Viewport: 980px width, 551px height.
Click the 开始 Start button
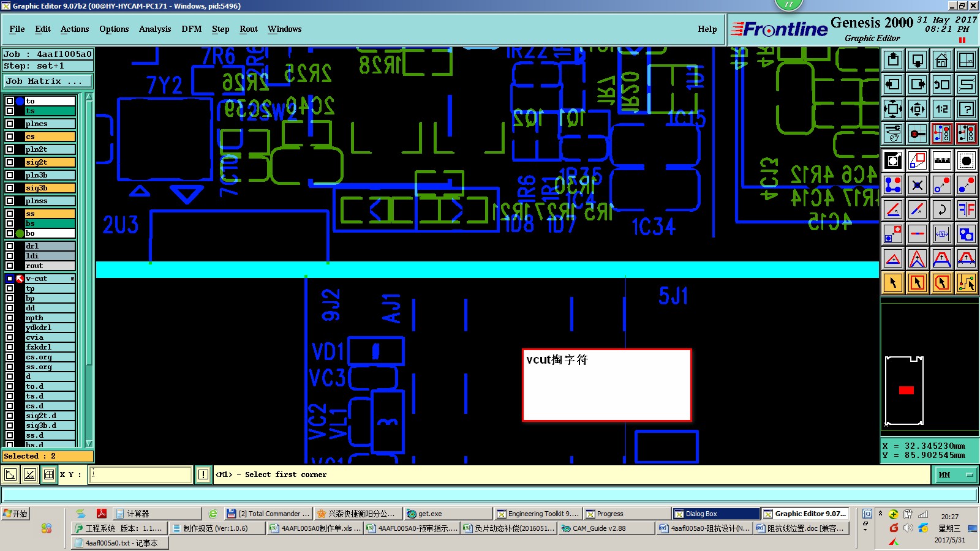point(16,514)
